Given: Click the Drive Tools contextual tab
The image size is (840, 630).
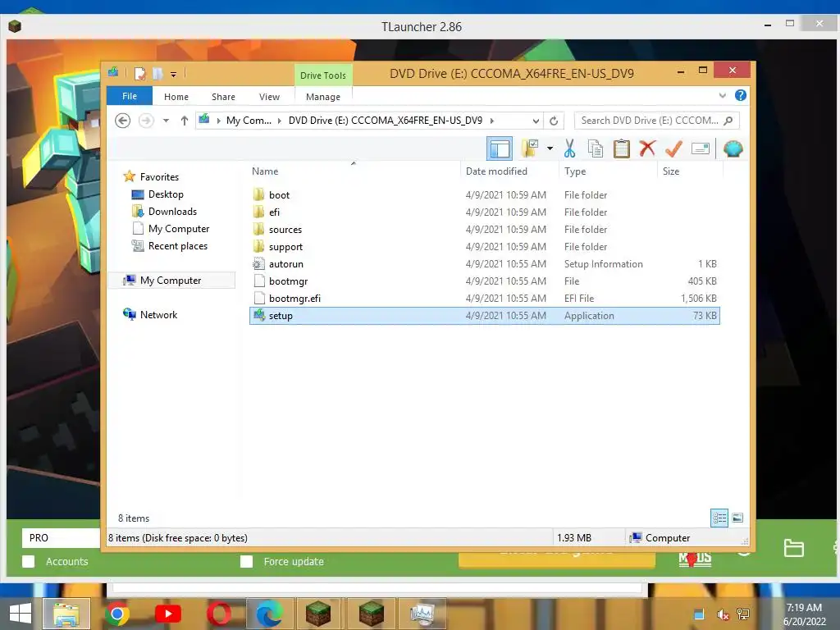Looking at the screenshot, I should pyautogui.click(x=323, y=75).
